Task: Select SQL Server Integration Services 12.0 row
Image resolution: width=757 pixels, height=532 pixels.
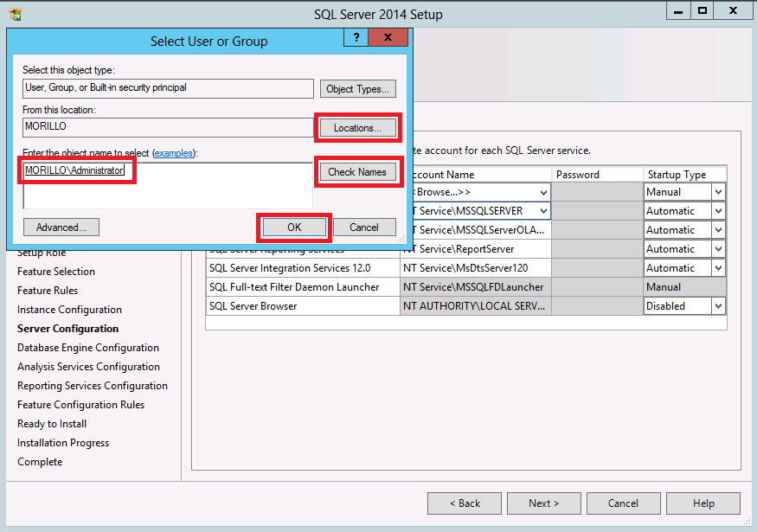Action: (303, 268)
